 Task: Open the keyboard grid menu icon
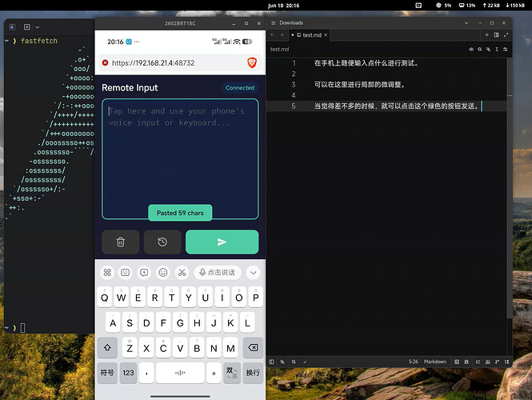[x=107, y=273]
